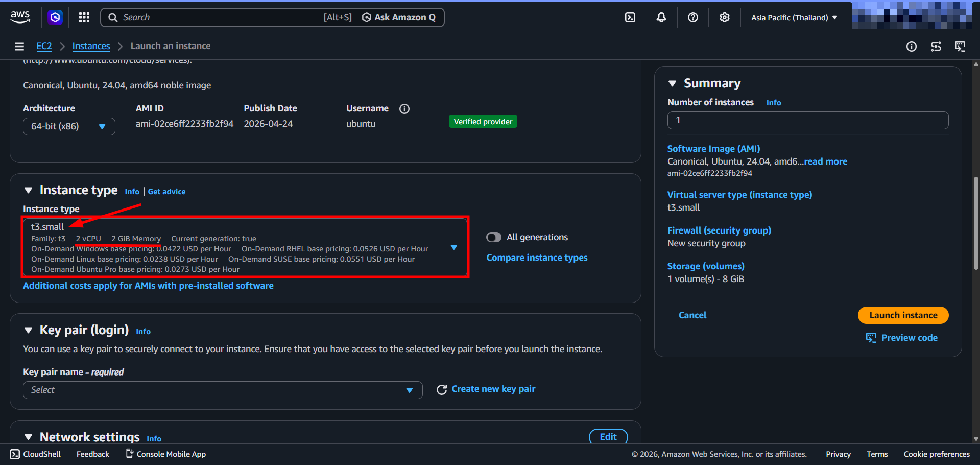This screenshot has width=980, height=465.
Task: Click the refresh key pairs icon
Action: click(442, 390)
